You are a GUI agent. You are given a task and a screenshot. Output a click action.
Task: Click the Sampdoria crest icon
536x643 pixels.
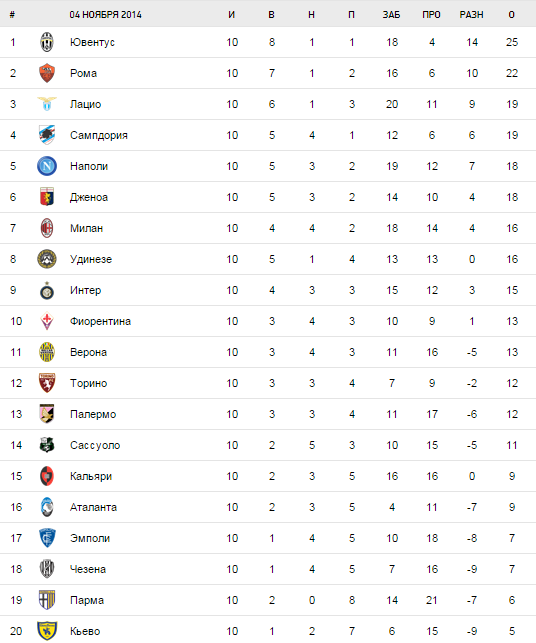[x=47, y=135]
